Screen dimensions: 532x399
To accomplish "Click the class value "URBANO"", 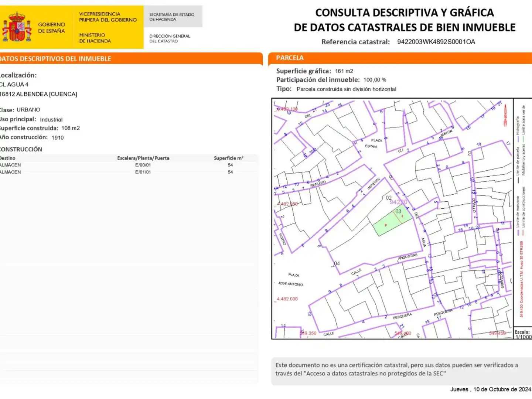I will click(28, 110).
